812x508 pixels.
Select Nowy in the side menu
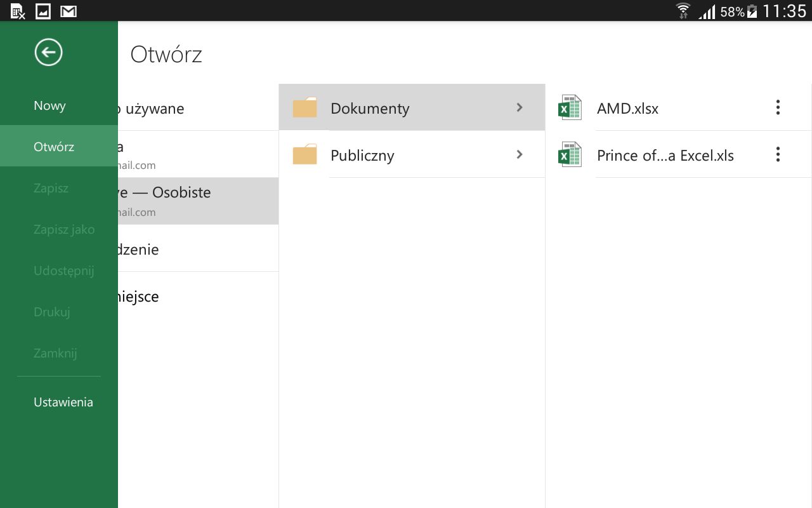(49, 106)
